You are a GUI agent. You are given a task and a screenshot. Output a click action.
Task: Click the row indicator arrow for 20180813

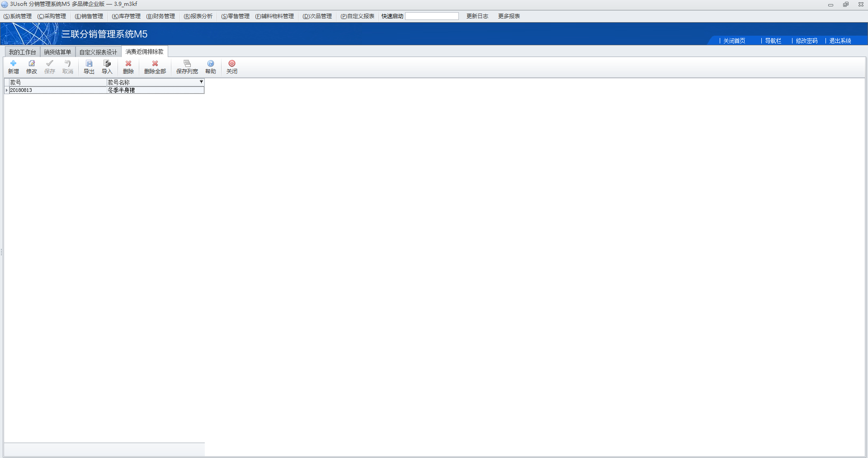[7, 90]
